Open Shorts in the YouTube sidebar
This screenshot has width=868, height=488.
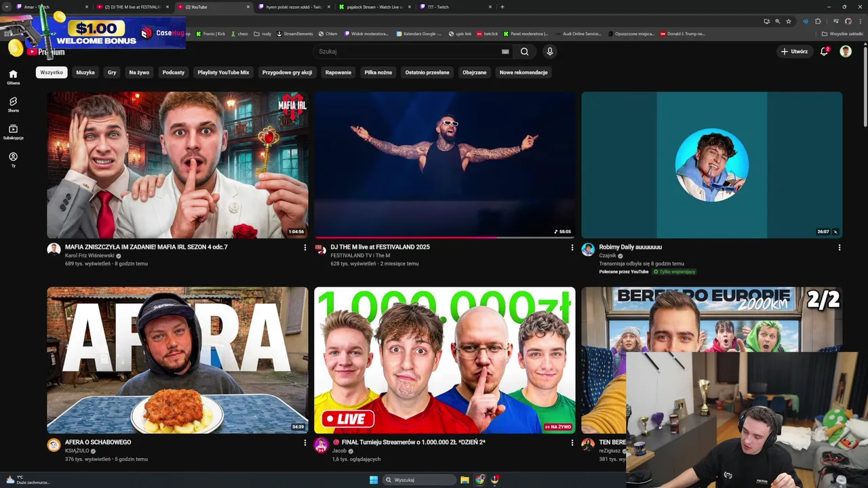tap(13, 105)
